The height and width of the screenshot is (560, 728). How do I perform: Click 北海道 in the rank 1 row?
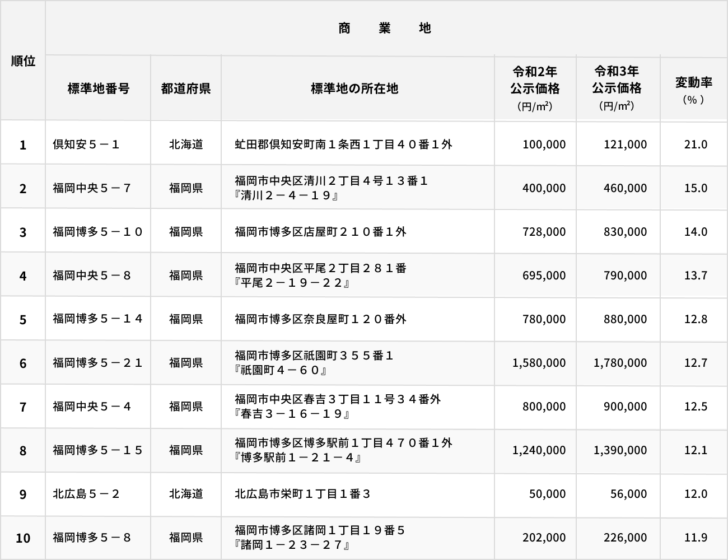[186, 144]
